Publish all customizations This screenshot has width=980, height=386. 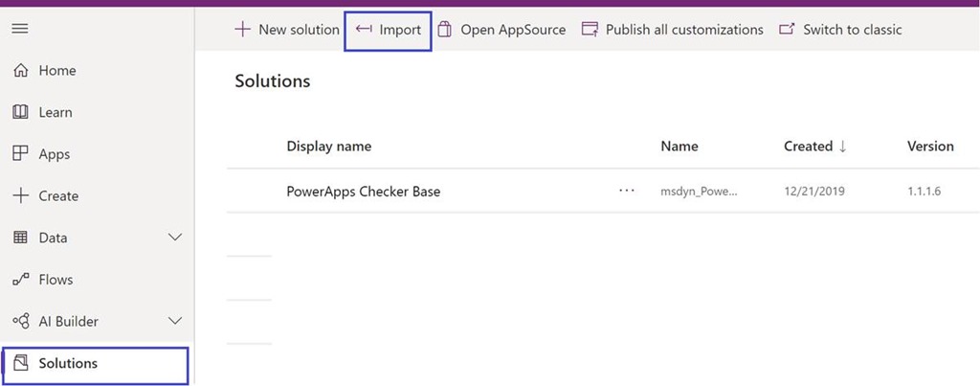(x=673, y=30)
